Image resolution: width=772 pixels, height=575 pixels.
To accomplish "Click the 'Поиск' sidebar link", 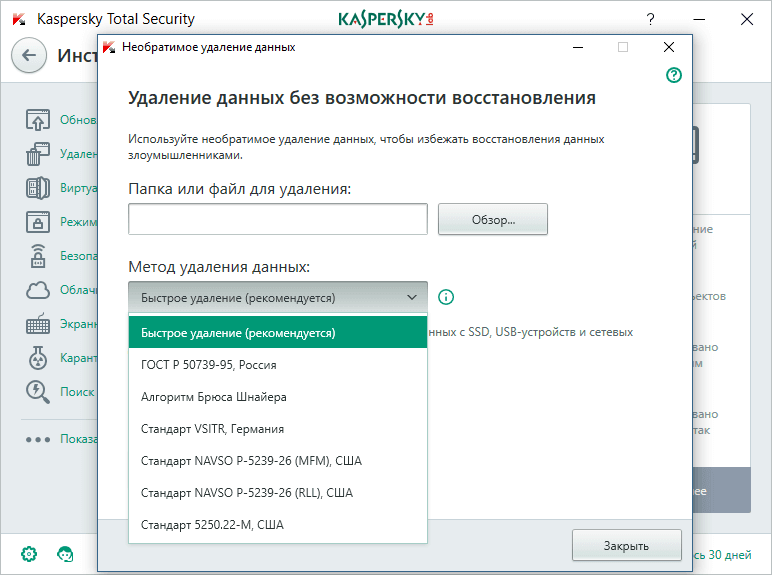I will pos(77,392).
